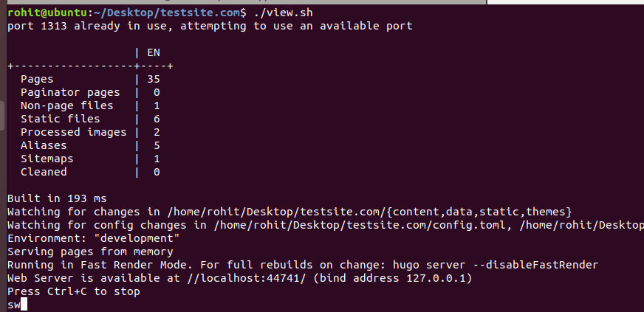
Task: Click the Pages count value 35
Action: [153, 79]
